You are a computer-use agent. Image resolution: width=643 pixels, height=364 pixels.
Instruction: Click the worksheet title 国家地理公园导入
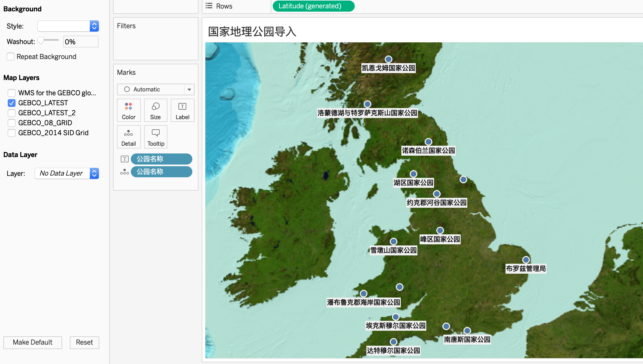click(x=252, y=32)
